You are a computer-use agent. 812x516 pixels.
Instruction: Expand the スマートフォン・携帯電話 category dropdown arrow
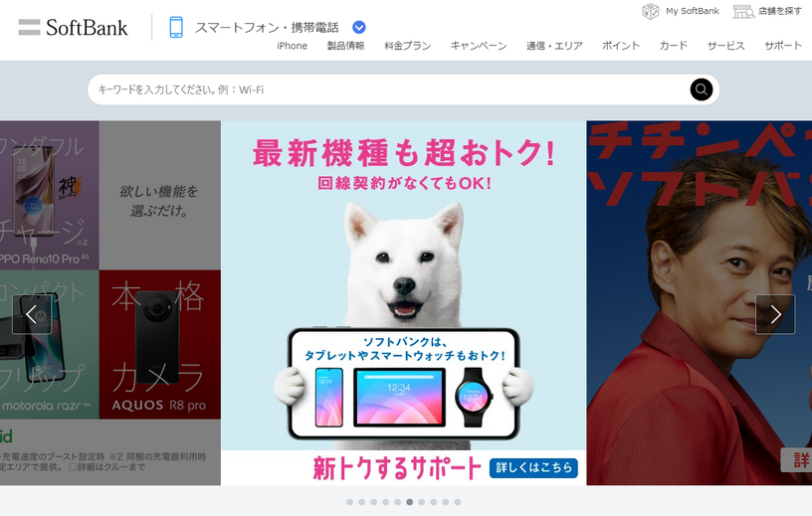(359, 27)
